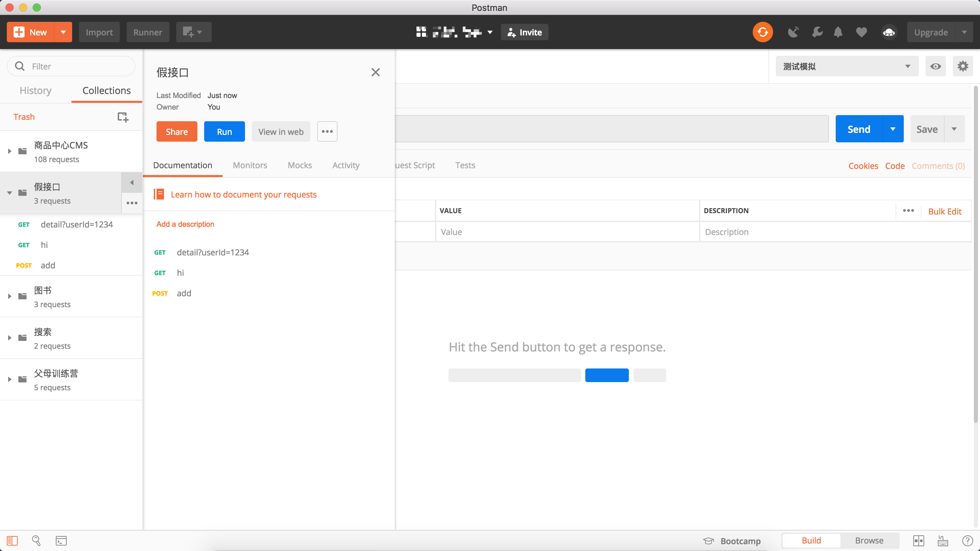Screen dimensions: 980x551
Task: Open the New button dropdown arrow
Action: point(63,32)
